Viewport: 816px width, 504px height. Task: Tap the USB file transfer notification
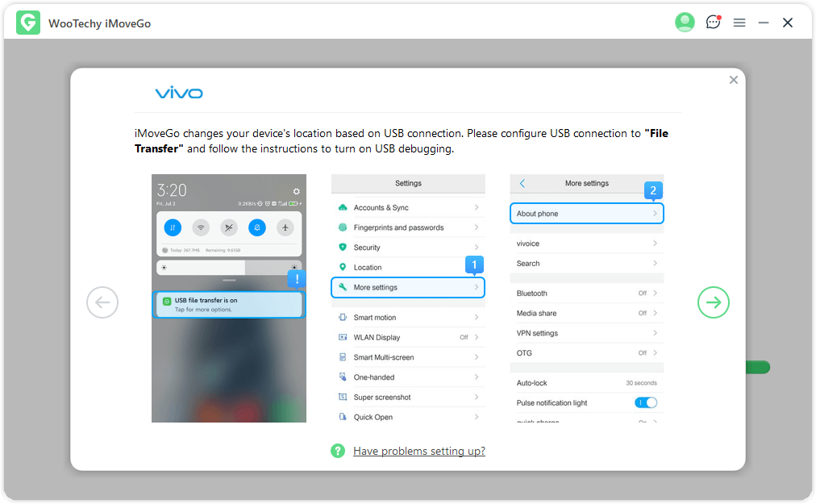pyautogui.click(x=229, y=304)
